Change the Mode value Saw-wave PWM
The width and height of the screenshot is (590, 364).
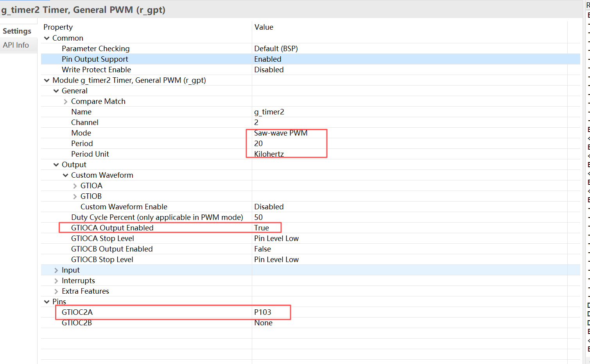(x=281, y=133)
